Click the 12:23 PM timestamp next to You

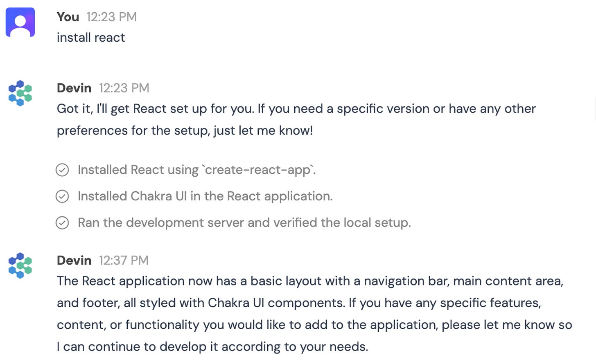(x=112, y=17)
